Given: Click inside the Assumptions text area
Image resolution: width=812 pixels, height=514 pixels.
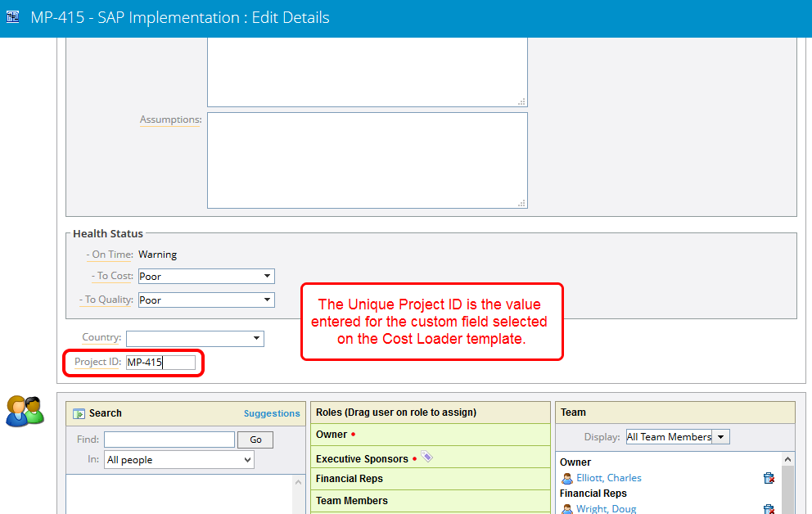Looking at the screenshot, I should 367,160.
